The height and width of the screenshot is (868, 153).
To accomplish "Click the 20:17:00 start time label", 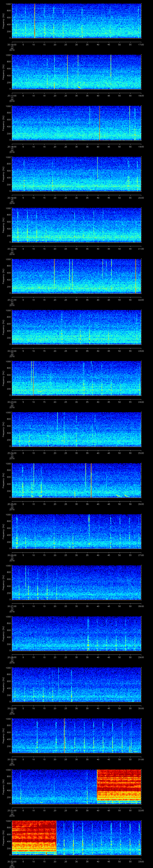I will pyautogui.click(x=12, y=96).
